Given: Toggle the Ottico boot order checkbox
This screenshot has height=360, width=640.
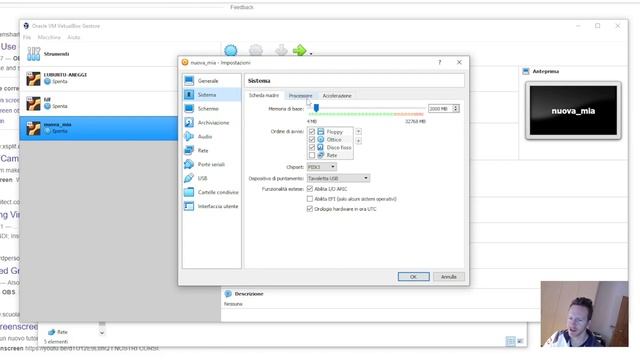Looking at the screenshot, I should coord(312,139).
